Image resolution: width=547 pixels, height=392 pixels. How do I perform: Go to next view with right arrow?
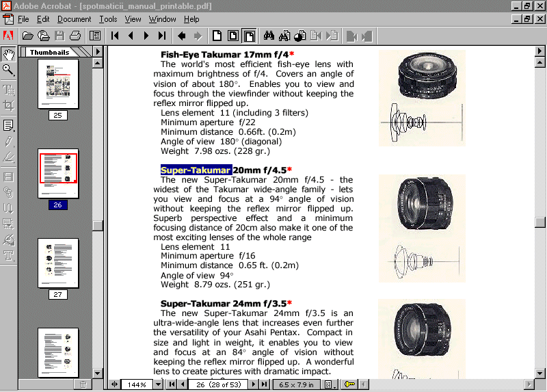click(198, 36)
